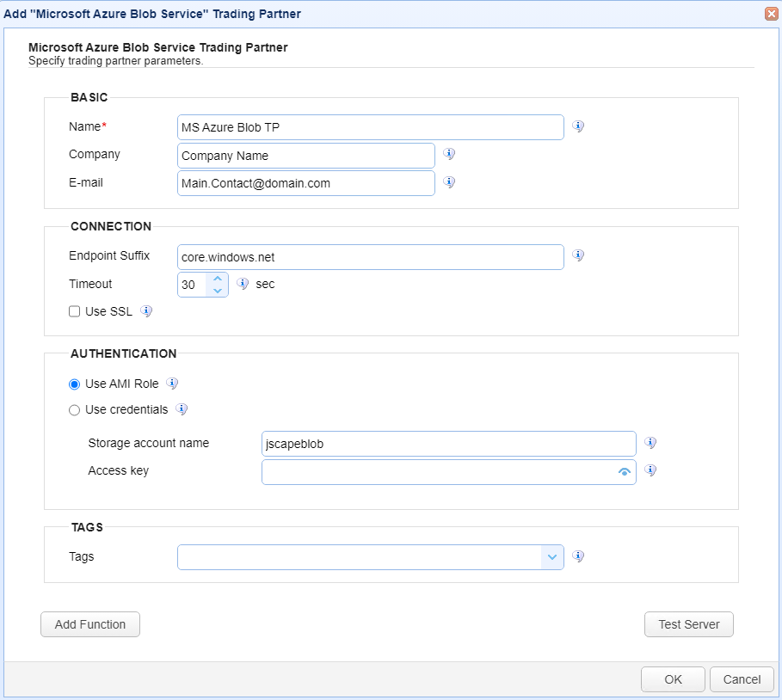Click the Storage account name field
The height and width of the screenshot is (700, 782).
pyautogui.click(x=449, y=444)
